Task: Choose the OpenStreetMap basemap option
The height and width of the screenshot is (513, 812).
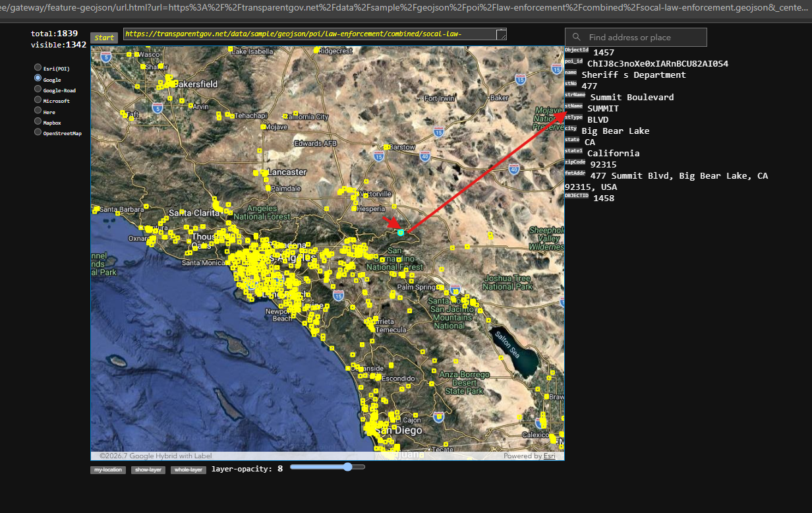Action: pyautogui.click(x=38, y=132)
